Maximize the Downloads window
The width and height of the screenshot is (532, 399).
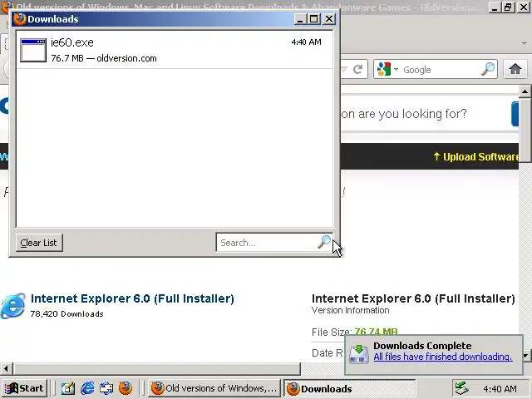pos(314,19)
